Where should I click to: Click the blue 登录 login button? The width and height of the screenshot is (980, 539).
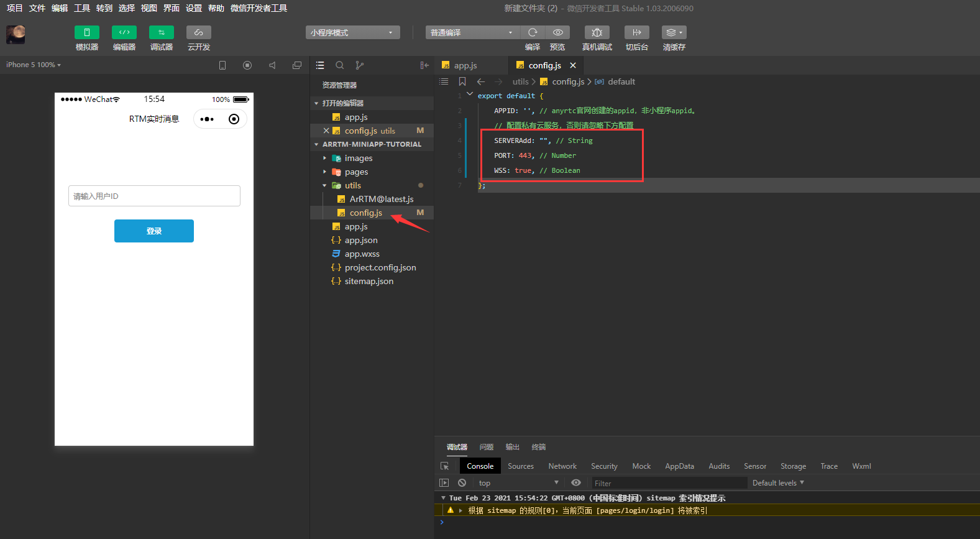click(x=154, y=231)
